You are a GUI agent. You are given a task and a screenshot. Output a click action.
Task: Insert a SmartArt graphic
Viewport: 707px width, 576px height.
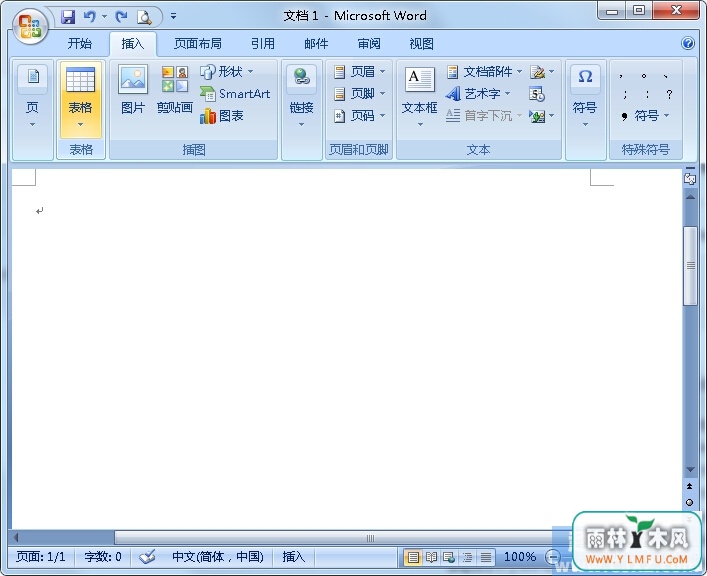click(235, 94)
